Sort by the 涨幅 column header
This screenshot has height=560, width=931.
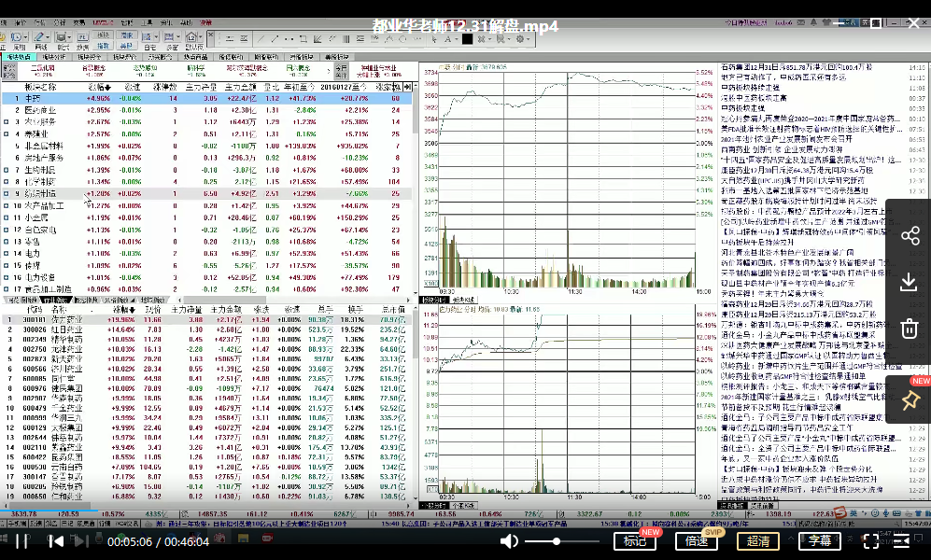pos(97,87)
